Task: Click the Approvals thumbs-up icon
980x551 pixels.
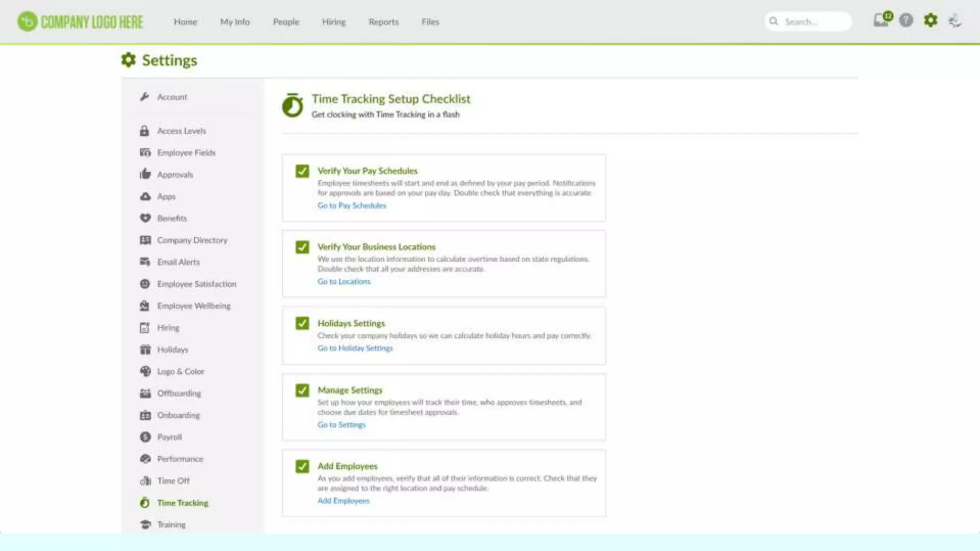Action: [x=145, y=174]
